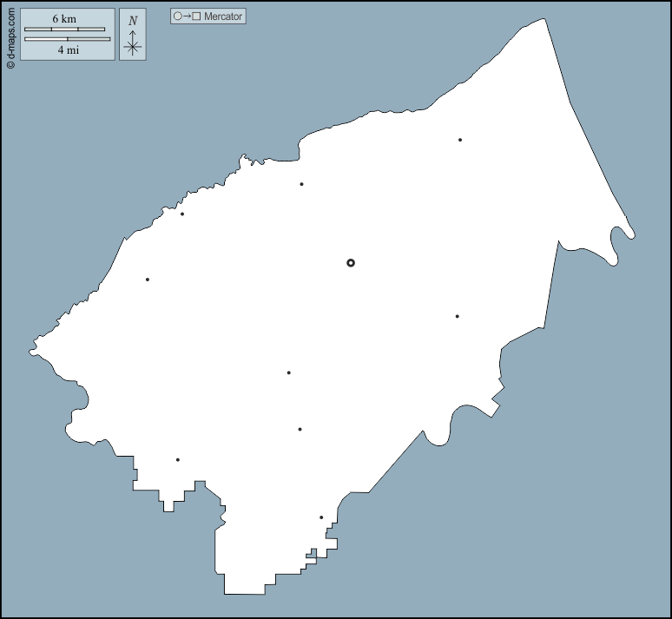Click the circle-to-square projection symbol
Viewport: 672px width, 619px height.
point(186,16)
